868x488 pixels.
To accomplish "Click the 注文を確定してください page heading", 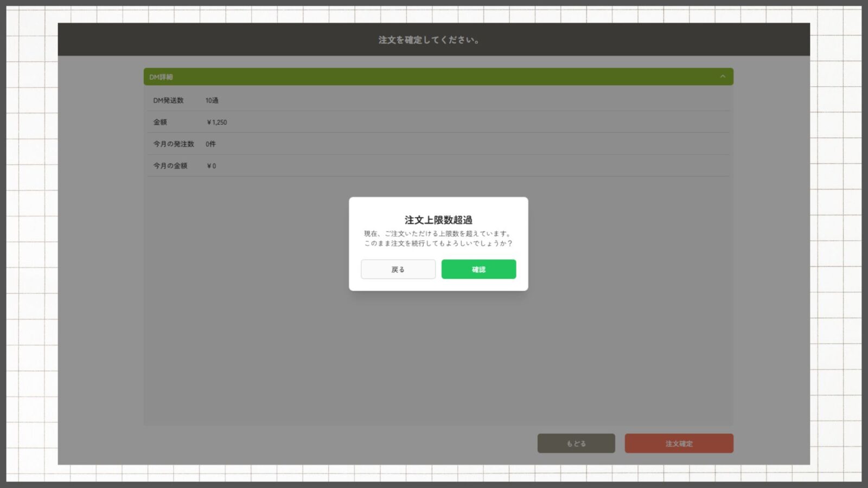I will point(429,40).
